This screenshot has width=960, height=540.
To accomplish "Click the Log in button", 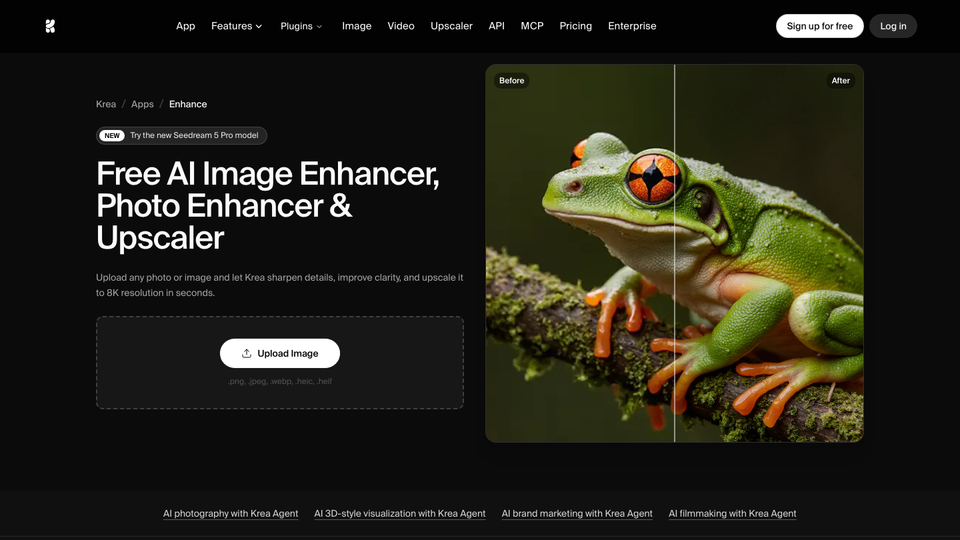I will point(893,26).
